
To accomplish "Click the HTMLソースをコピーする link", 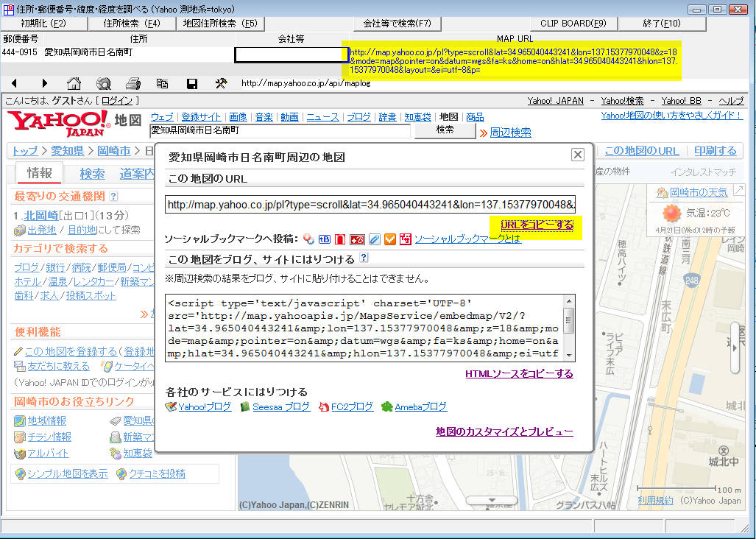I will [x=519, y=373].
